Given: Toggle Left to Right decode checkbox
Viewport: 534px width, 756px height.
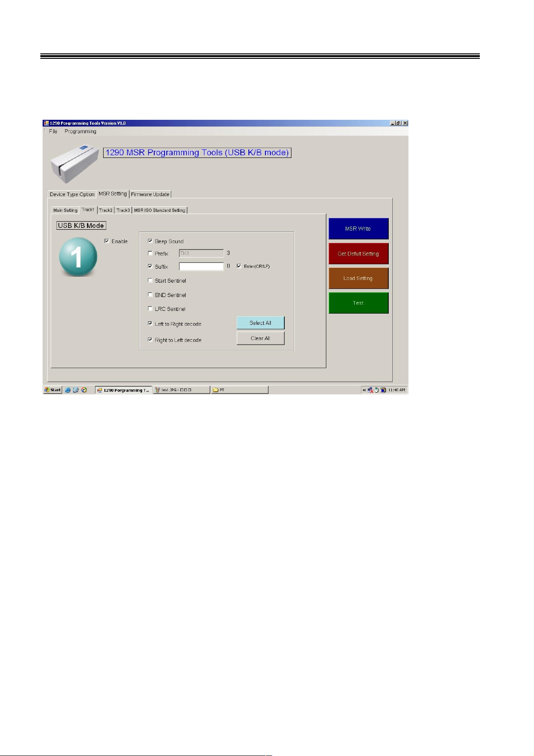Looking at the screenshot, I should pyautogui.click(x=150, y=323).
